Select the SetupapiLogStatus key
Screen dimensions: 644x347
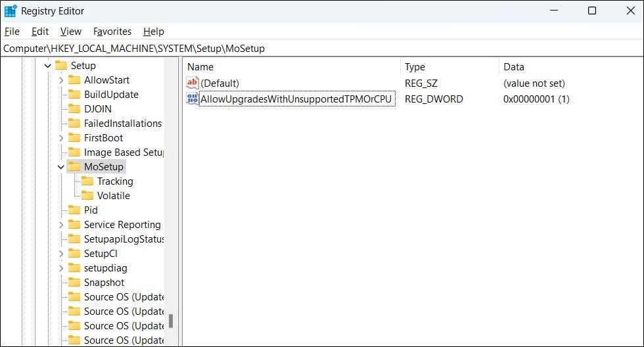click(124, 239)
